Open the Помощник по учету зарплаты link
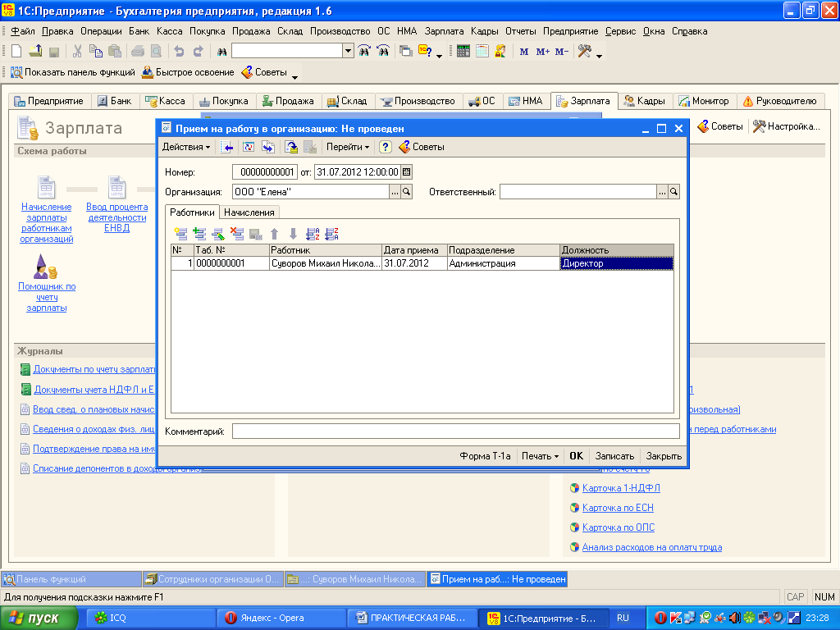This screenshot has width=840, height=630. click(x=47, y=297)
